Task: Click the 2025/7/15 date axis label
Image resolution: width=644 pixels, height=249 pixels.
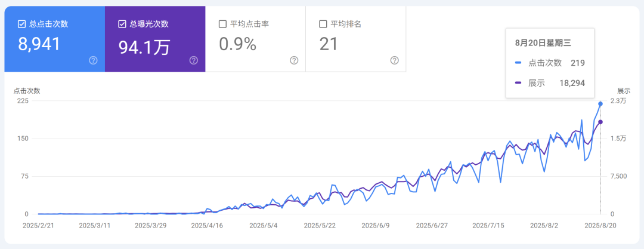Action: [488, 226]
